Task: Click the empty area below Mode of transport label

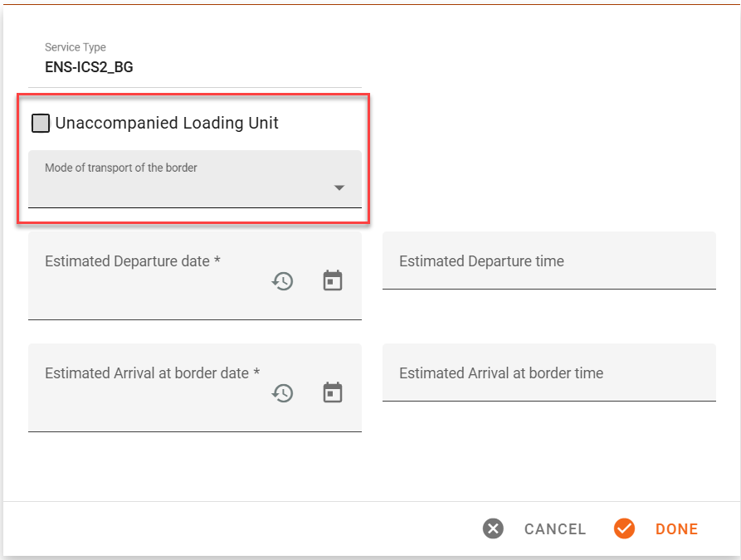Action: pyautogui.click(x=179, y=191)
